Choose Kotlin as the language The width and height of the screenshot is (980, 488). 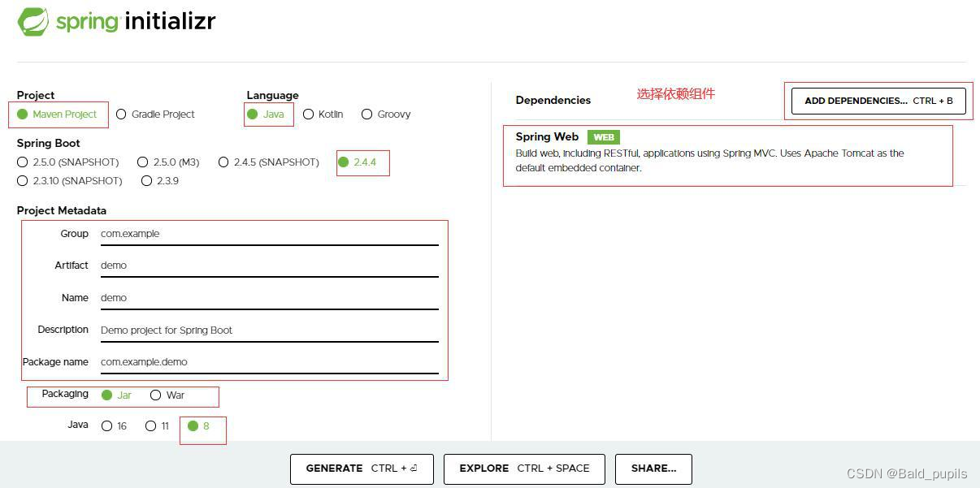pos(323,114)
